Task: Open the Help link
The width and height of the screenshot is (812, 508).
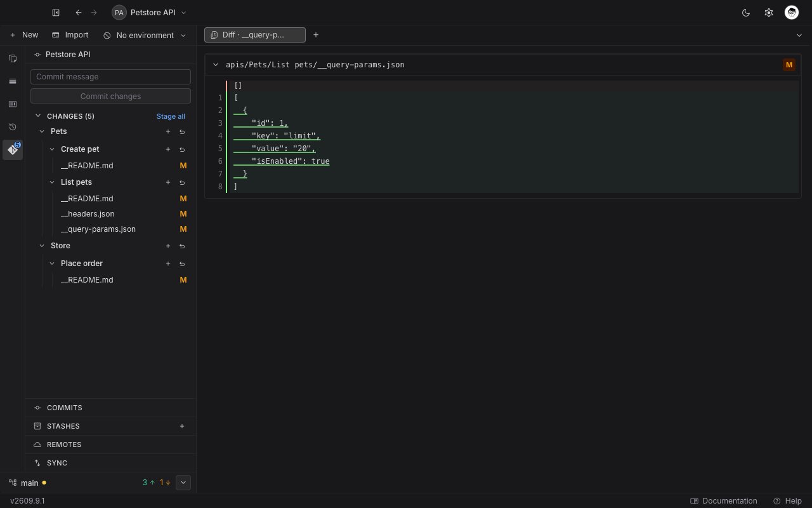Action: point(787,501)
